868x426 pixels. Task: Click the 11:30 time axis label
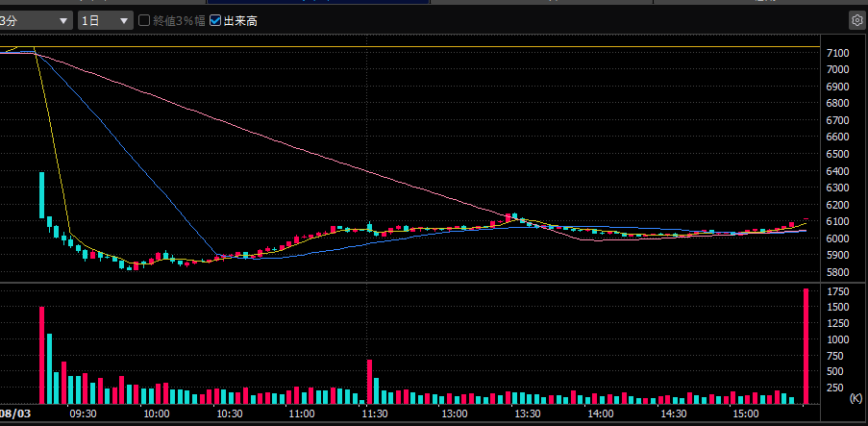374,413
